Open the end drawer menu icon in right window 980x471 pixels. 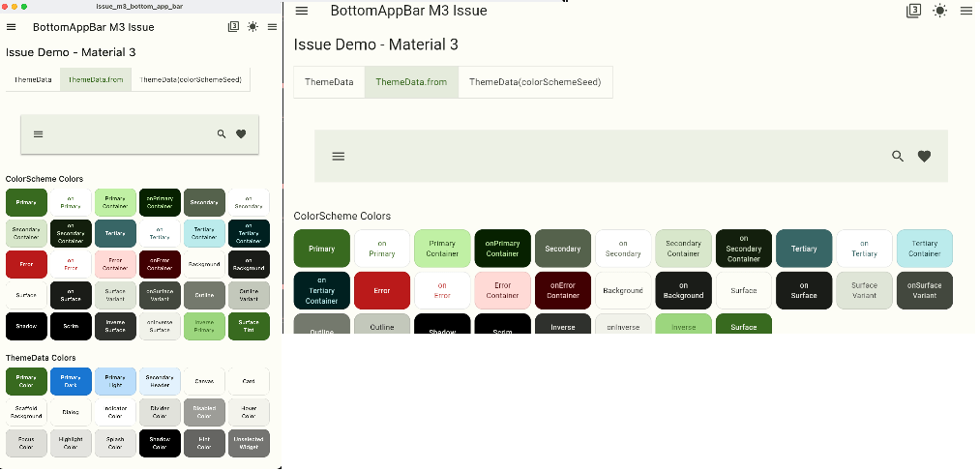click(x=966, y=11)
